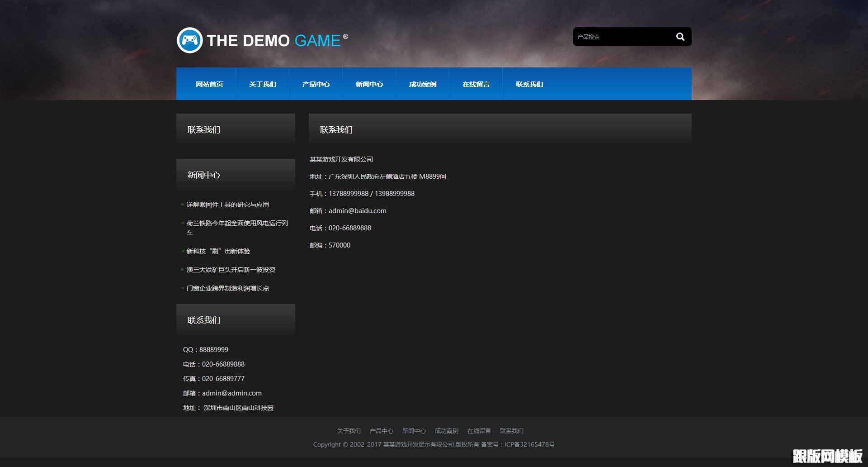Click the magnifying glass search icon

(x=680, y=37)
